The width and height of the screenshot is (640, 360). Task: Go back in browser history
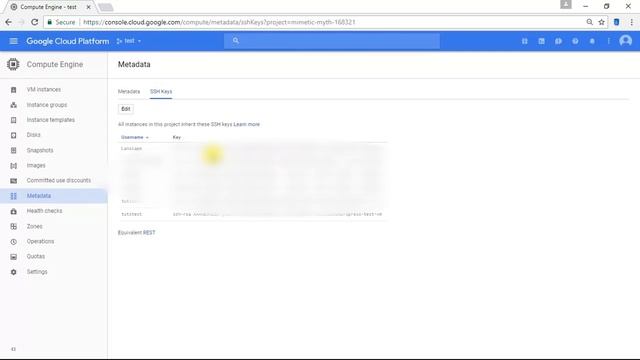tap(9, 22)
